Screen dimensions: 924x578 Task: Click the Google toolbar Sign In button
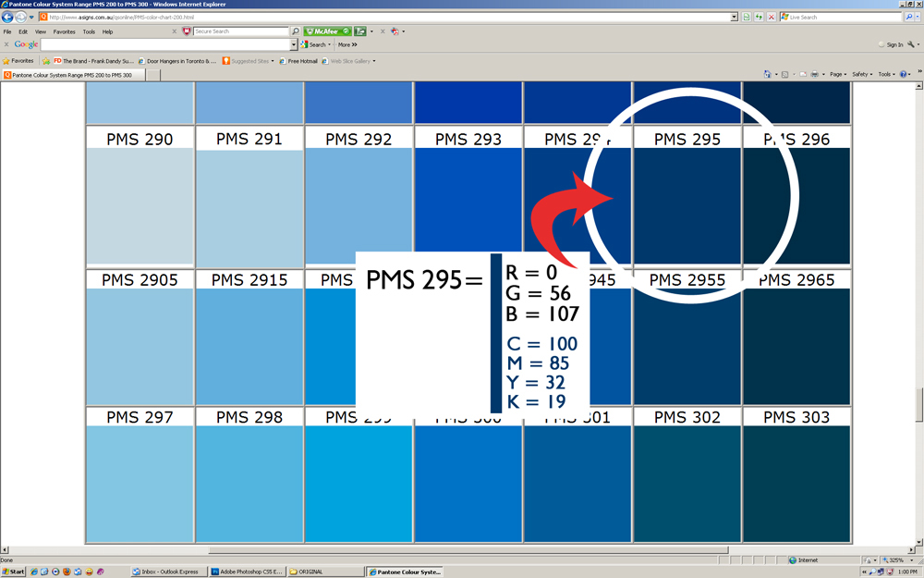[x=892, y=44]
